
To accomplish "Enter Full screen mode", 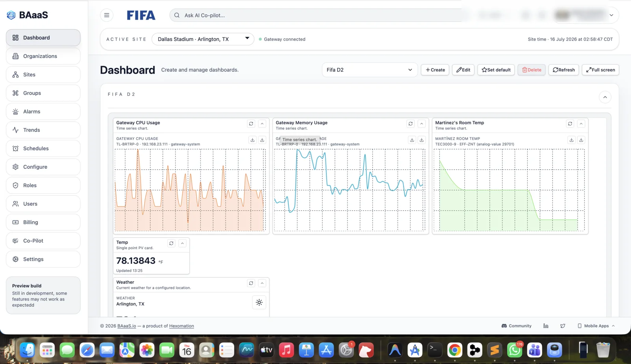I will click(600, 70).
